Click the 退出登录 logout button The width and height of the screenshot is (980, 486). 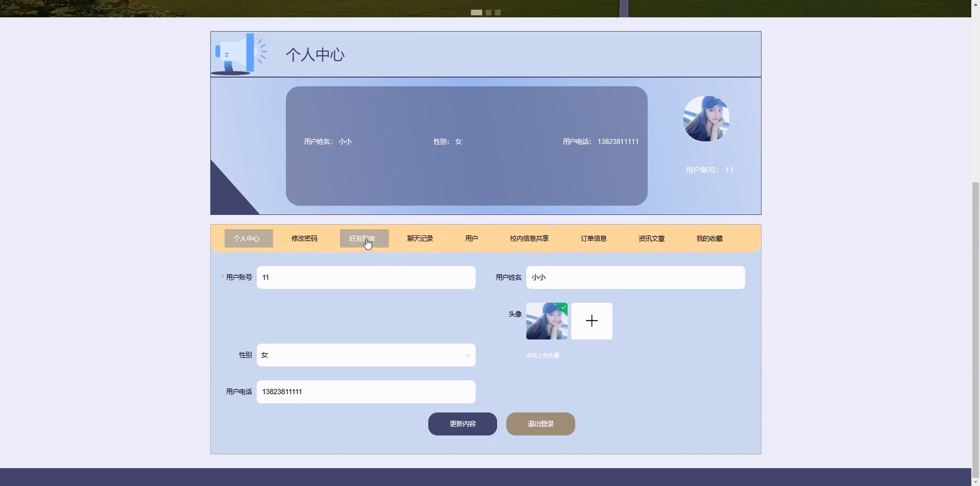[x=540, y=423]
